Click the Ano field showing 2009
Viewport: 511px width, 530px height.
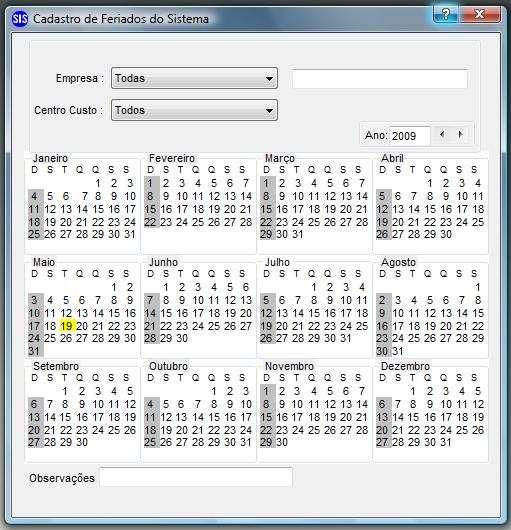[x=410, y=136]
